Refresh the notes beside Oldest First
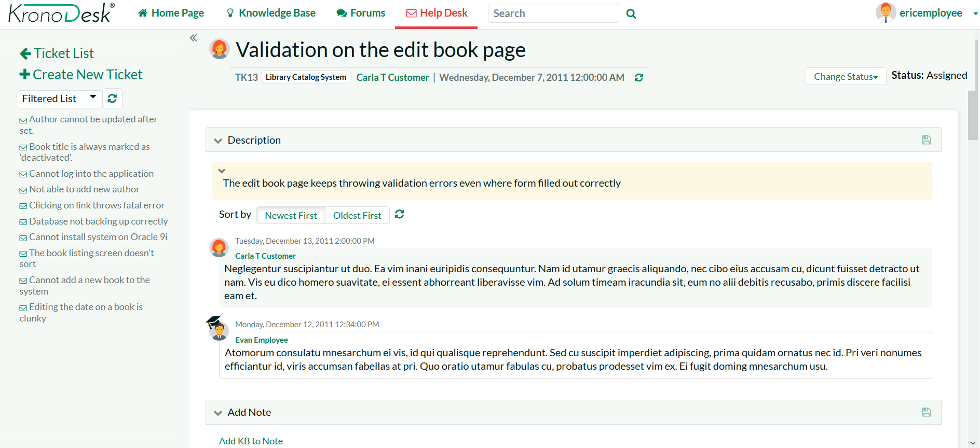The height and width of the screenshot is (448, 980). [399, 215]
